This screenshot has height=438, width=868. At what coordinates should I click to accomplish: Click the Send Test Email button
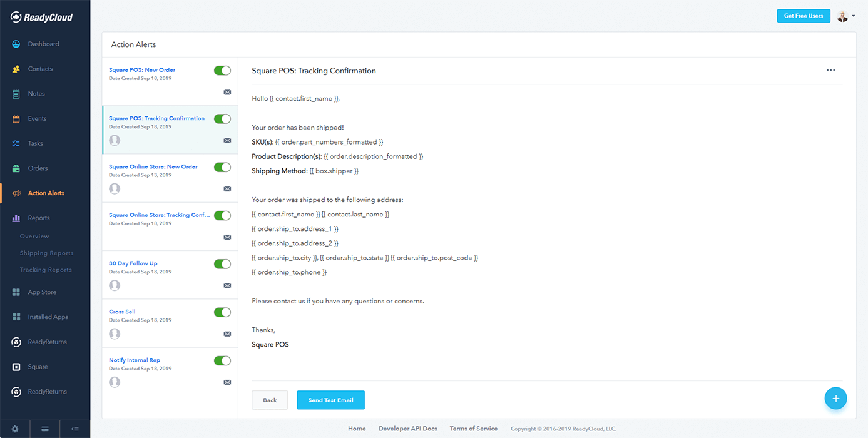(330, 400)
